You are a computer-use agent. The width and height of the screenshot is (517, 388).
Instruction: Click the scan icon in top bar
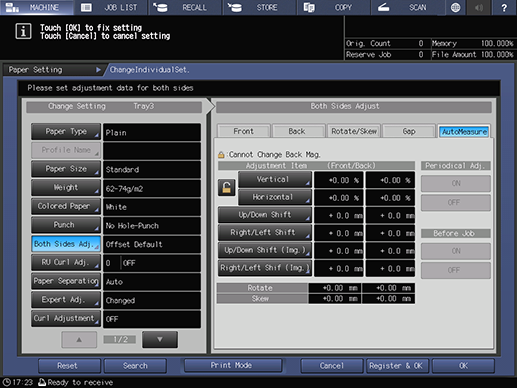pyautogui.click(x=383, y=7)
